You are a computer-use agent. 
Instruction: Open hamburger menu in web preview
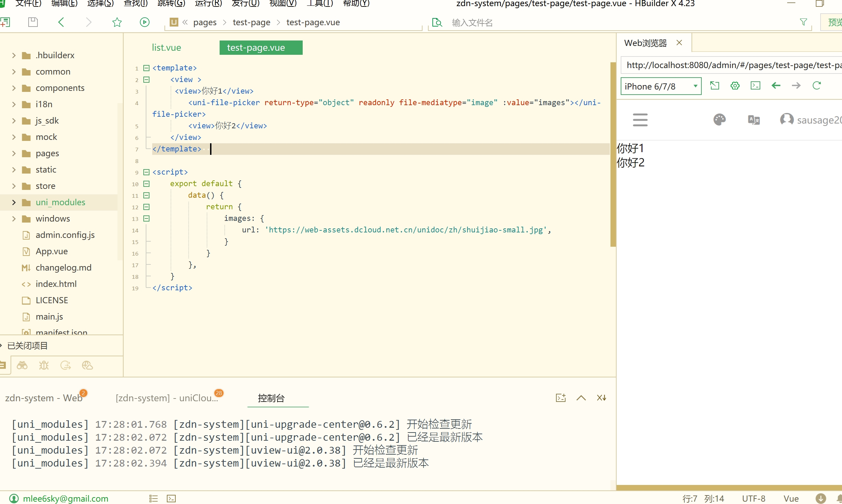click(x=640, y=120)
